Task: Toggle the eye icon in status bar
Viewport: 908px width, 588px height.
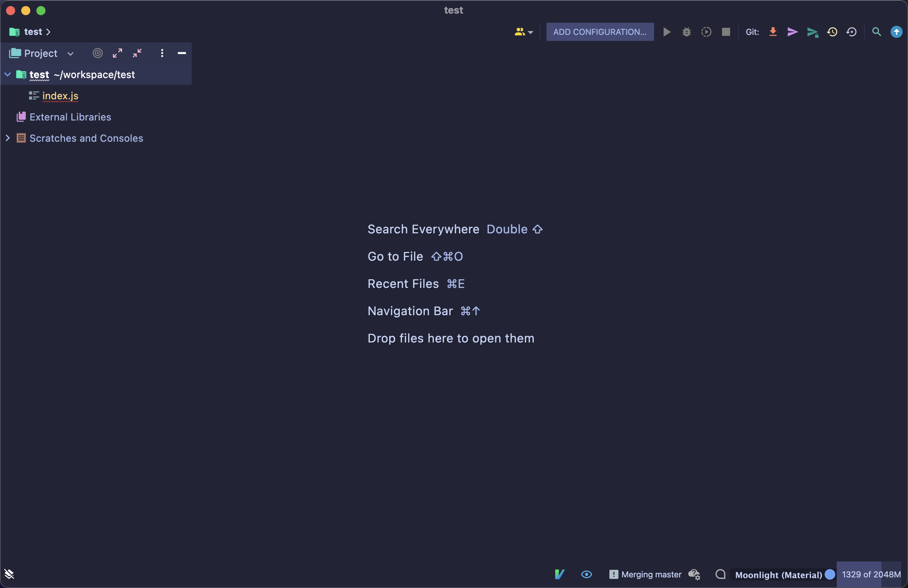Action: (586, 574)
